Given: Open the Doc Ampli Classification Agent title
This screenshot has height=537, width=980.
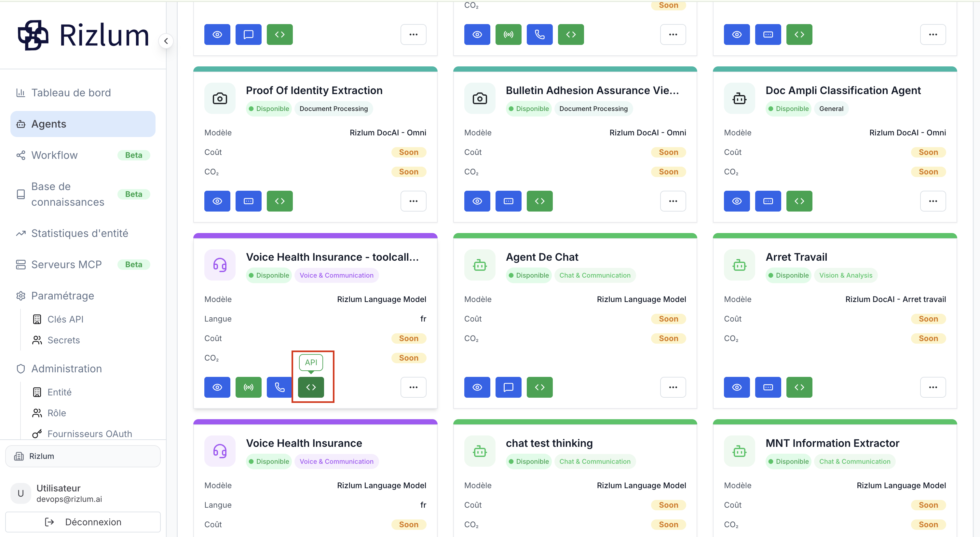Looking at the screenshot, I should pyautogui.click(x=843, y=90).
